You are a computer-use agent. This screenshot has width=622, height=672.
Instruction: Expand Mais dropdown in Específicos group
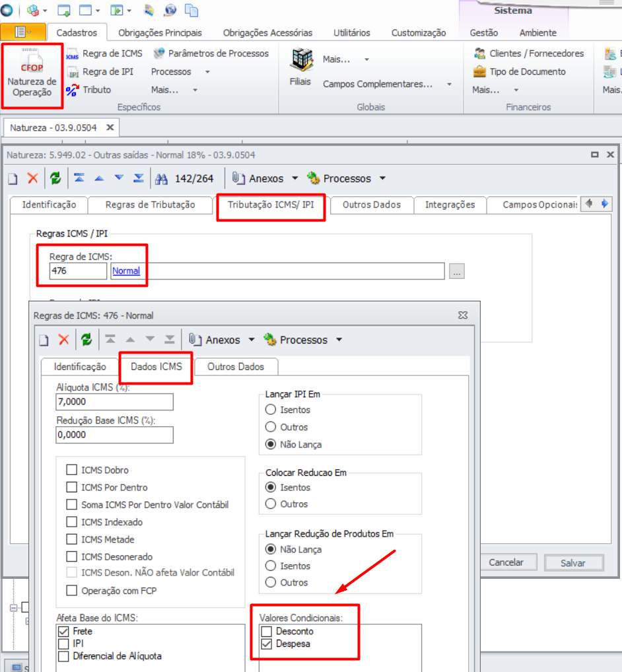[195, 90]
